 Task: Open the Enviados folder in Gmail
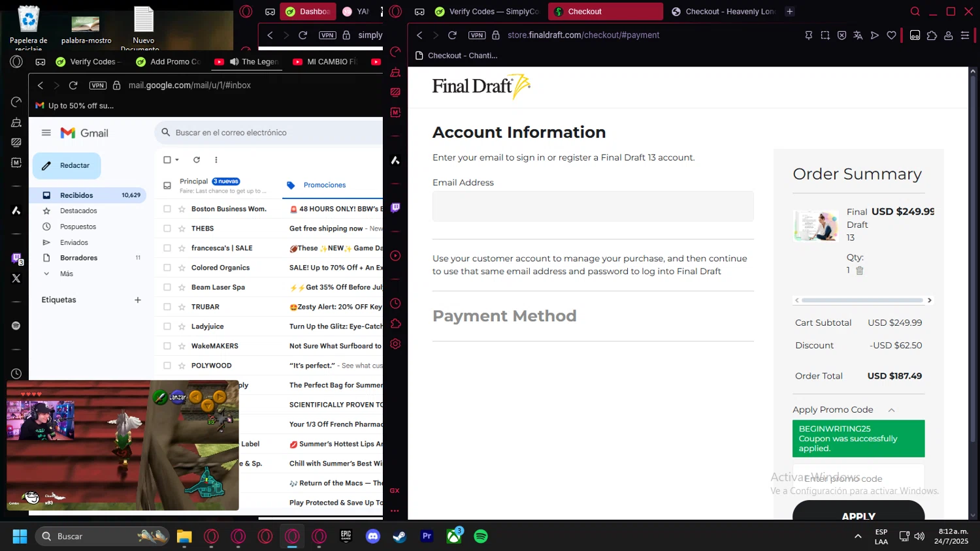click(x=88, y=242)
